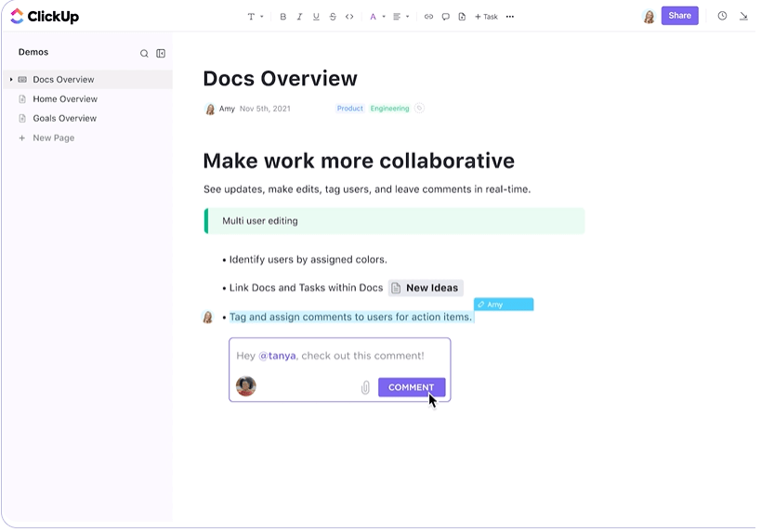Apply inline code formatting

coord(349,17)
